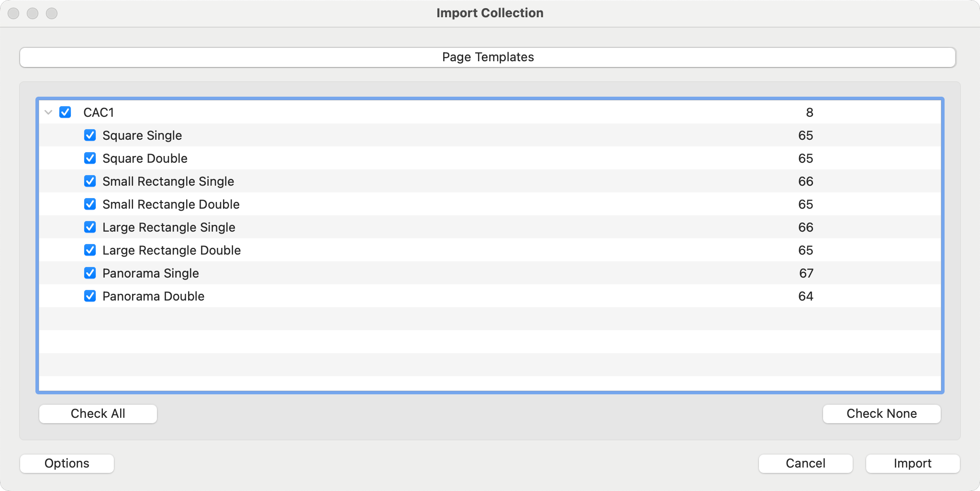Disable the Panorama Double checkbox
This screenshot has width=980, height=491.
pyautogui.click(x=90, y=296)
